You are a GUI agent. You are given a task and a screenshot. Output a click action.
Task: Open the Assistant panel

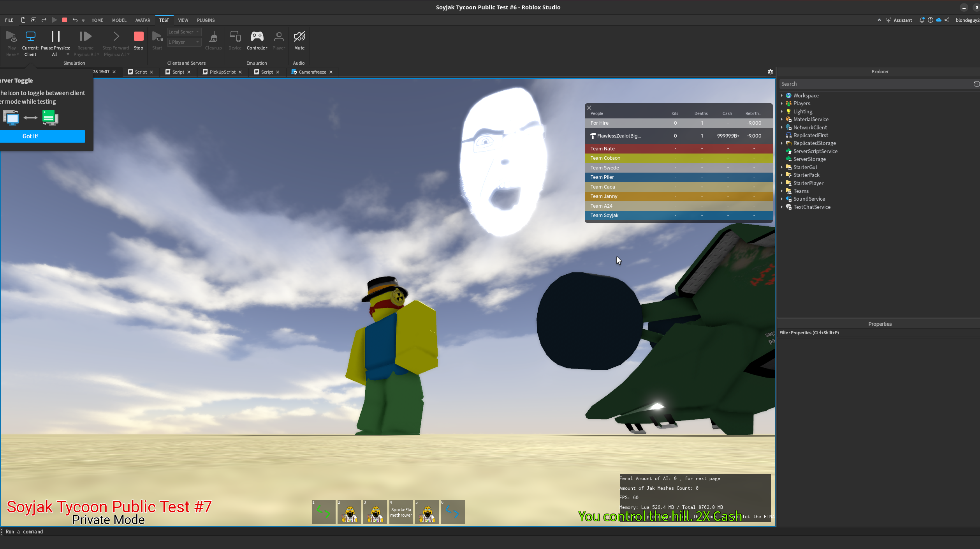pyautogui.click(x=899, y=20)
